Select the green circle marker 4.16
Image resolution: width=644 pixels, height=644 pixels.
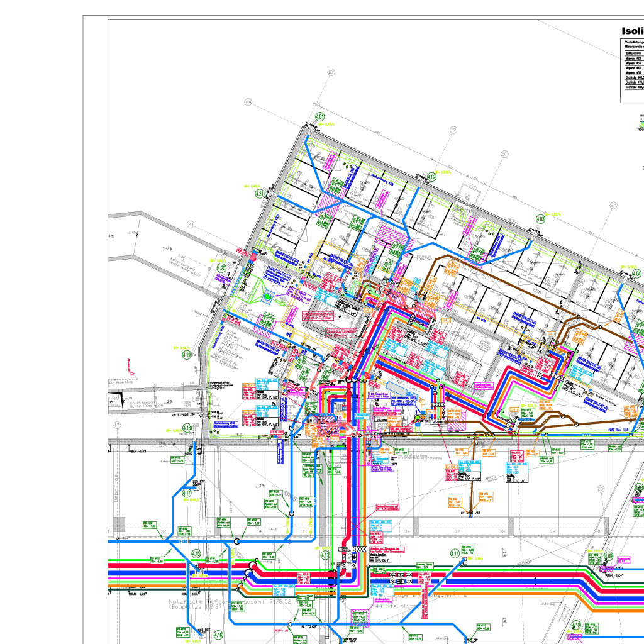click(x=218, y=635)
